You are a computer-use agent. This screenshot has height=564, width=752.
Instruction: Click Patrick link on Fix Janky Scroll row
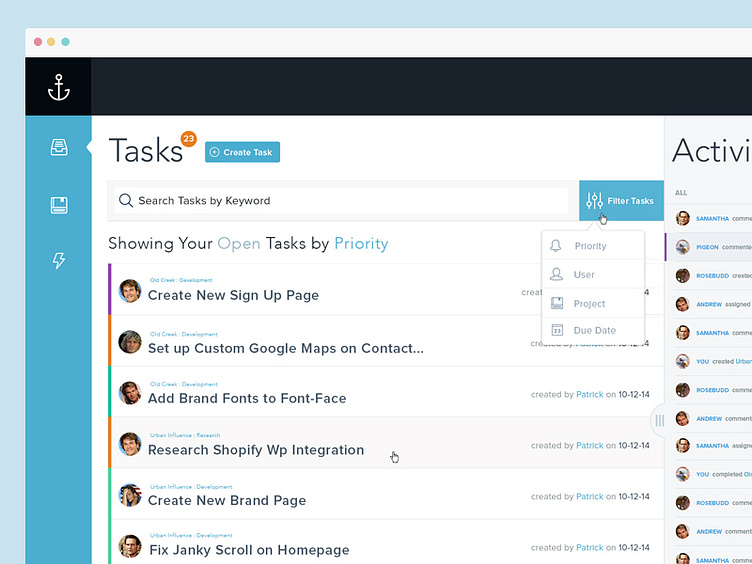[x=589, y=547]
